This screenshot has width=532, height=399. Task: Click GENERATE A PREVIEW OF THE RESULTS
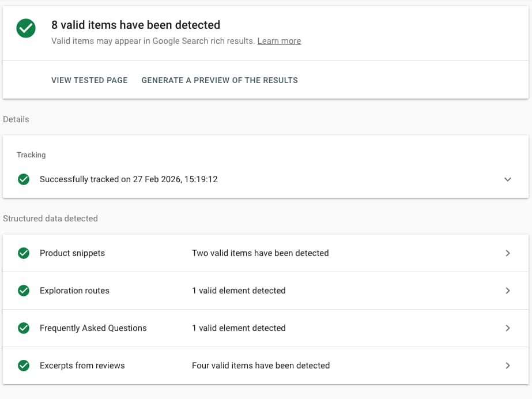click(220, 80)
